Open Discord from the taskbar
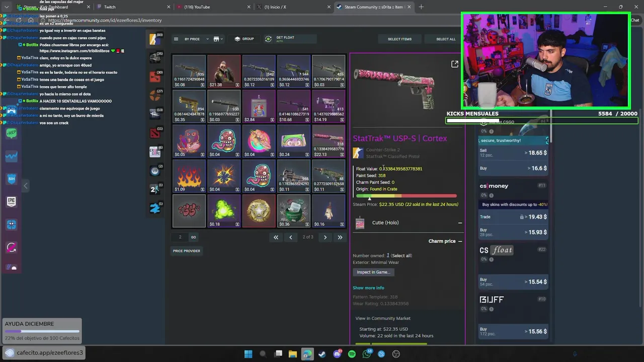Viewport: 644px width, 362px height. coord(337,354)
